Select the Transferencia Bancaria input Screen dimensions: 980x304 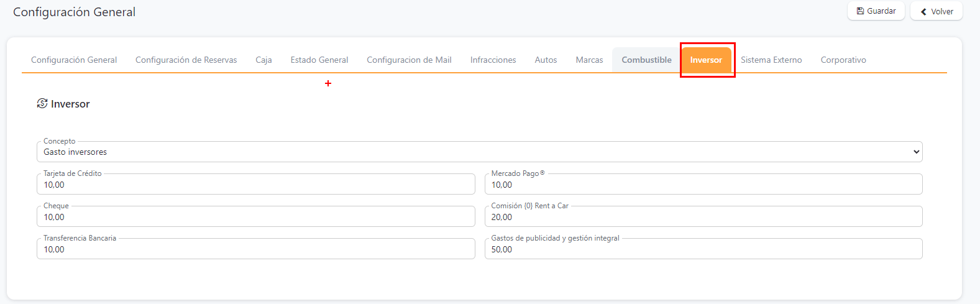coord(255,250)
